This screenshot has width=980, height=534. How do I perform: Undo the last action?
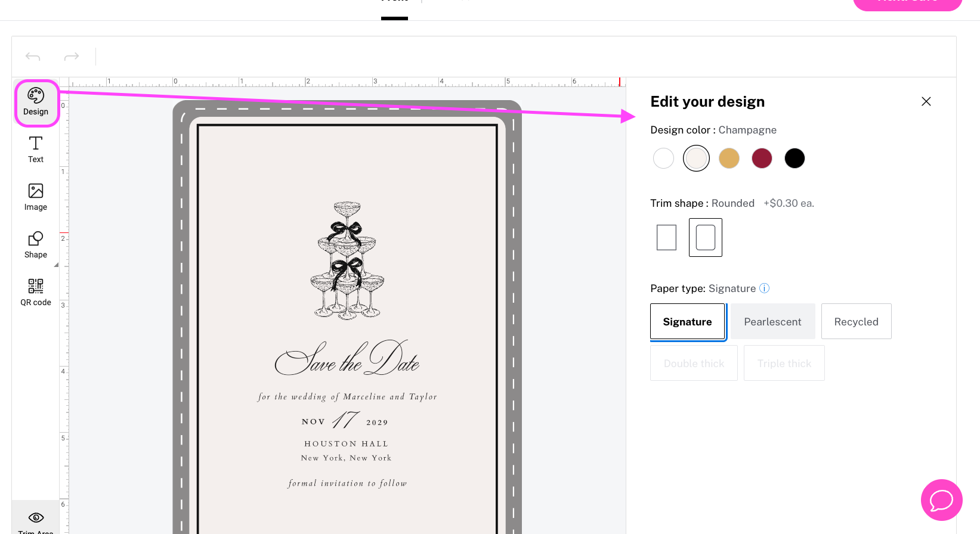(x=33, y=57)
